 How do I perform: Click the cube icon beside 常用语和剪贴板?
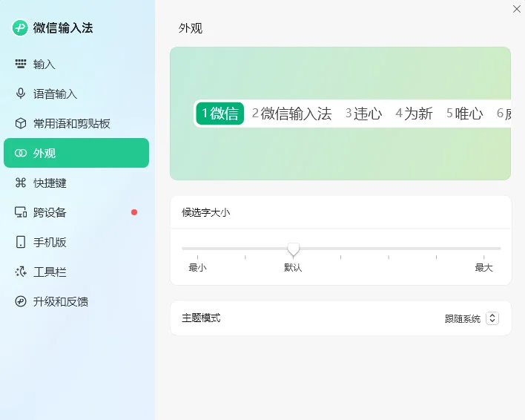tap(21, 123)
